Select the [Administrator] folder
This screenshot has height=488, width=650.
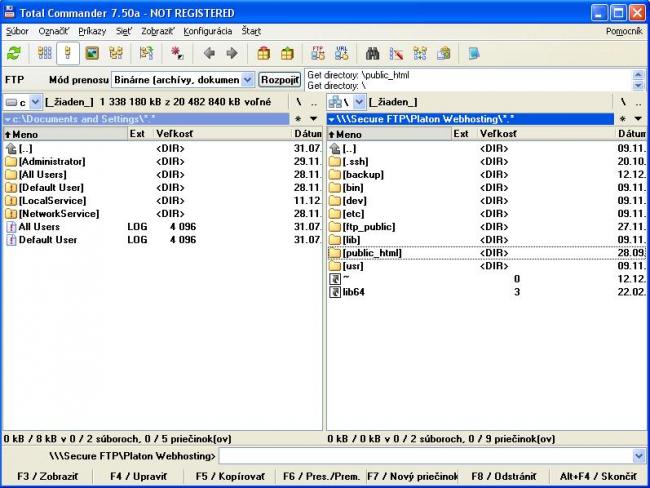pyautogui.click(x=162, y=161)
